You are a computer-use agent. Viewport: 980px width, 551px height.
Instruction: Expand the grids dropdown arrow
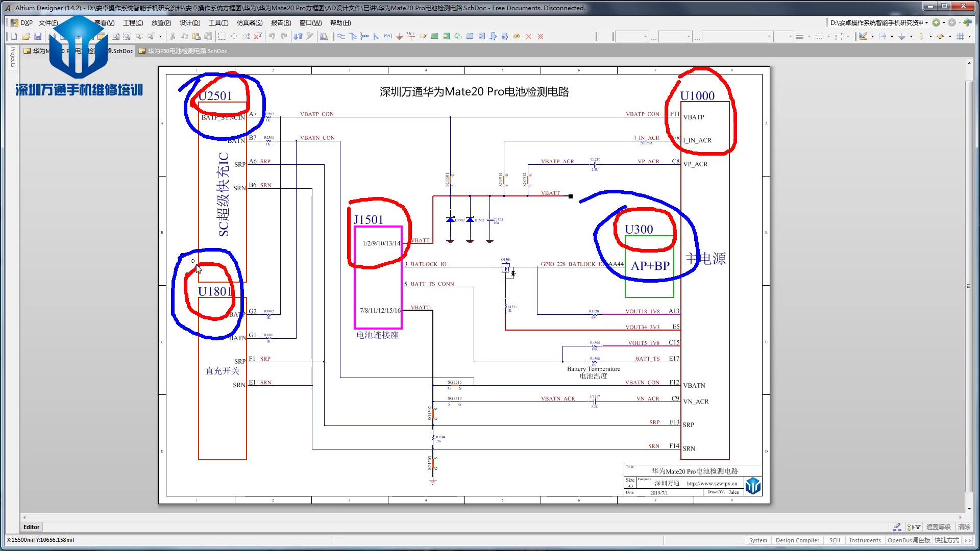click(969, 36)
